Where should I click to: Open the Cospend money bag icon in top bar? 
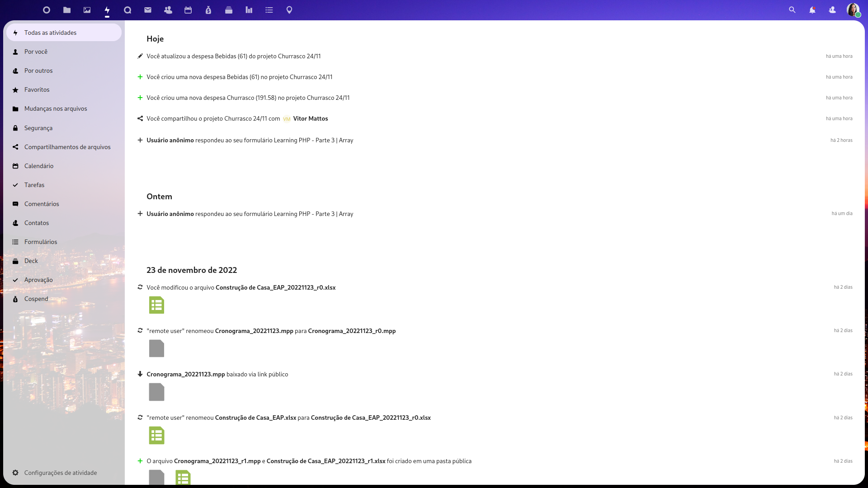coord(208,10)
